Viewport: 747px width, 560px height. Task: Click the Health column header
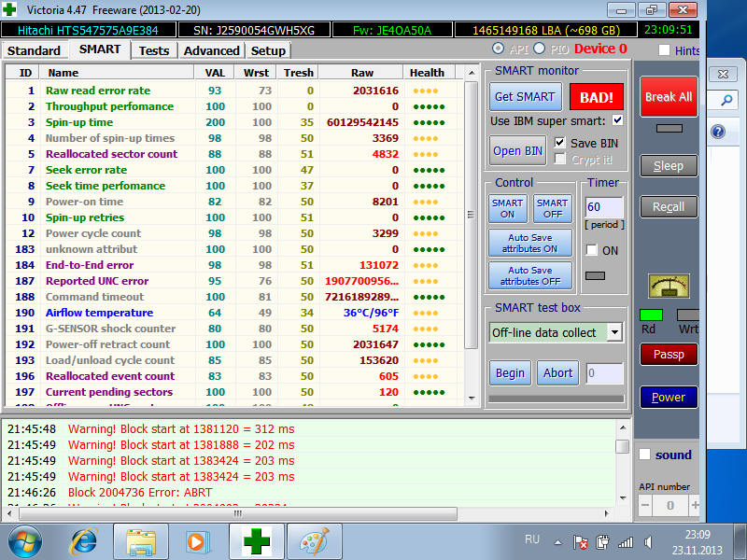[428, 73]
